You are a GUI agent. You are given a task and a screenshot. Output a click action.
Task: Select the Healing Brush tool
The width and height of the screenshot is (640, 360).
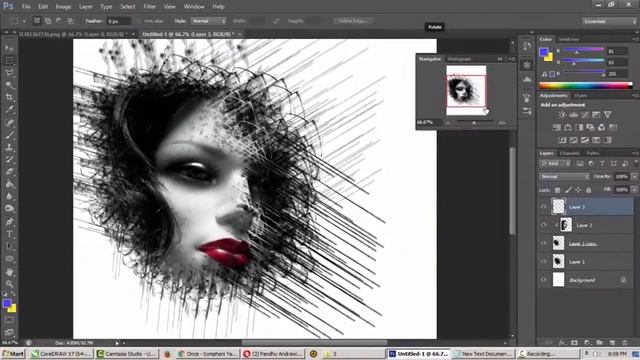(9, 122)
